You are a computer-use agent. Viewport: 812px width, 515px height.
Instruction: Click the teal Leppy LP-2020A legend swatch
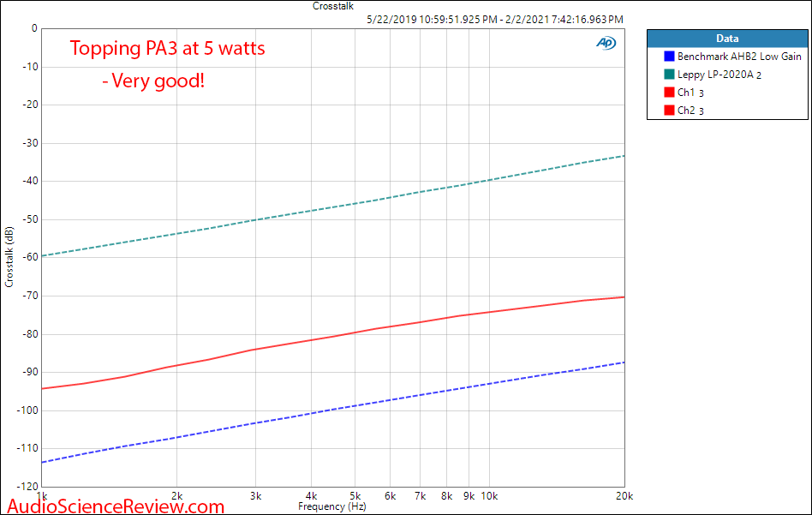(669, 74)
